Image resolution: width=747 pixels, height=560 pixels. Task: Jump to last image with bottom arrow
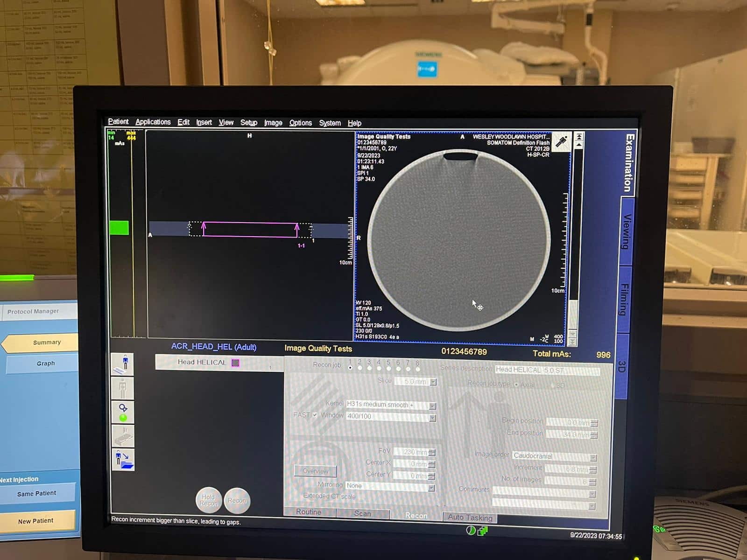click(573, 343)
